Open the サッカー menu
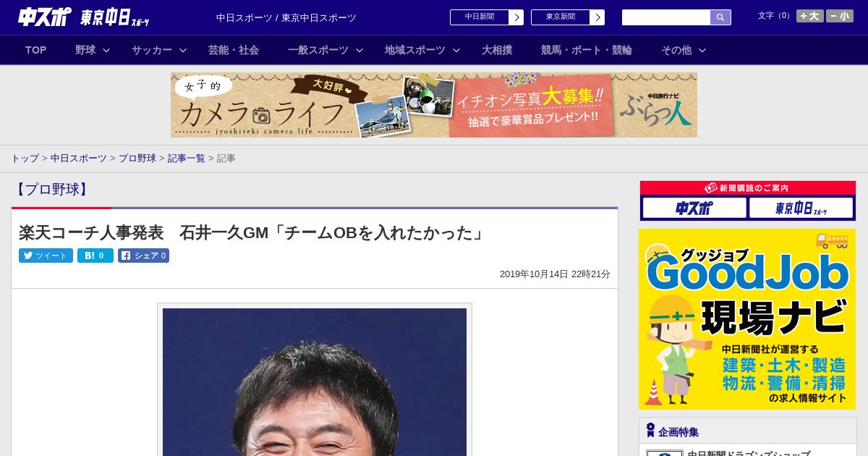The width and height of the screenshot is (868, 456). pos(152,50)
